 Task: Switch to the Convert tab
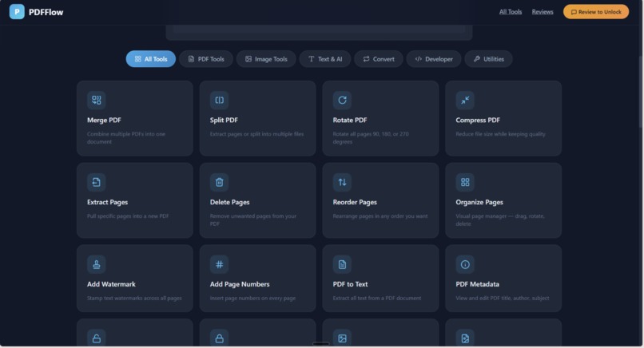coord(378,59)
